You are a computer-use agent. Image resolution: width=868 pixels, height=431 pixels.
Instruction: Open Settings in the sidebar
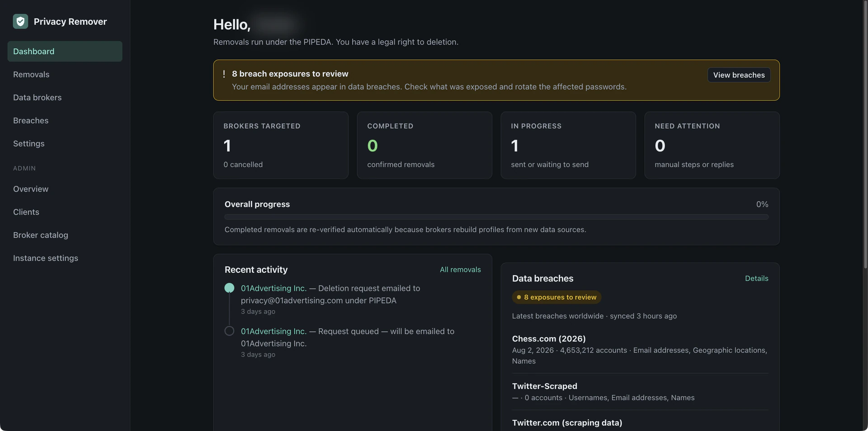[x=65, y=144]
